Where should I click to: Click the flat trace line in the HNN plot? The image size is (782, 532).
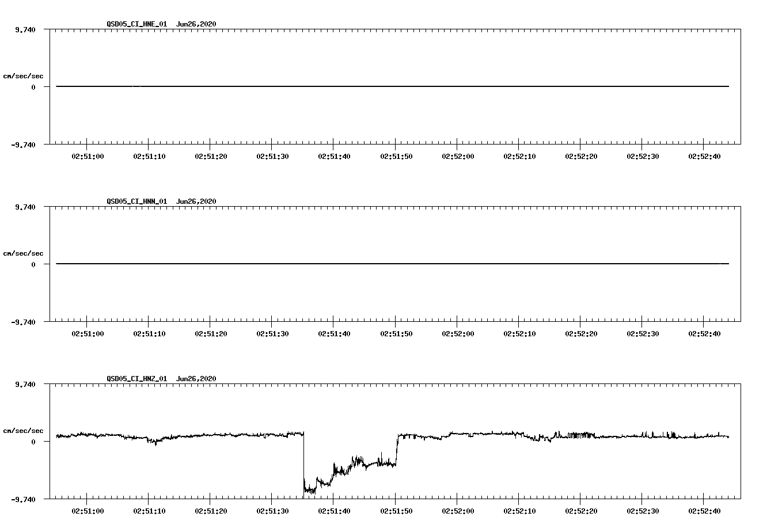tap(392, 264)
